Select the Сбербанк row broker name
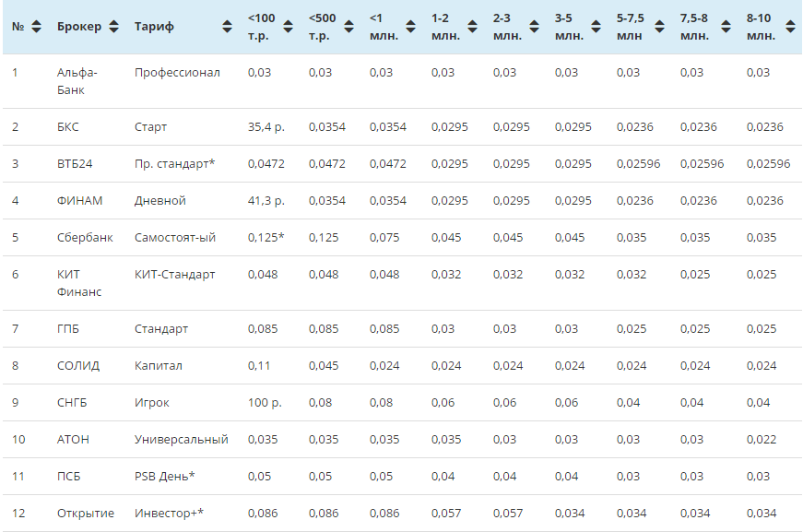Image resolution: width=803 pixels, height=532 pixels. (x=85, y=238)
